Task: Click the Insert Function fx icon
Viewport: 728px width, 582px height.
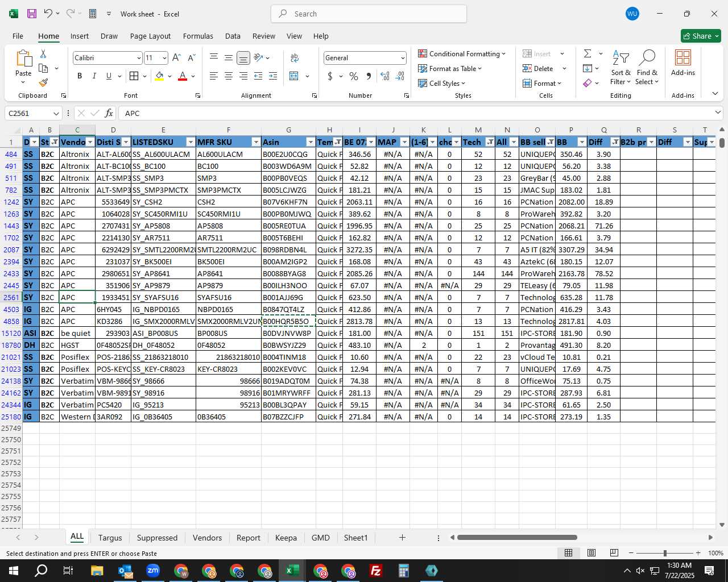Action: coord(109,113)
